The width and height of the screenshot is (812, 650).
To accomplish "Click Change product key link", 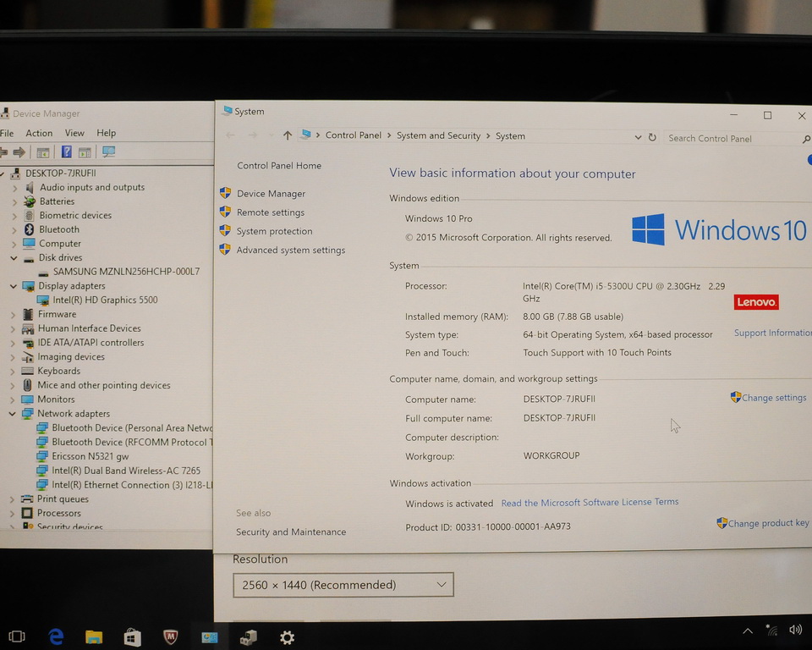I will tap(768, 523).
